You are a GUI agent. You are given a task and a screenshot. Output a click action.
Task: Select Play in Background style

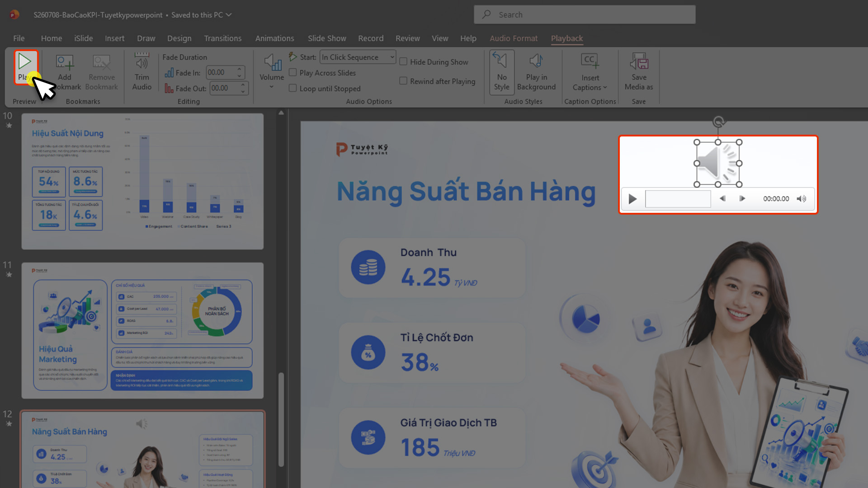point(536,72)
